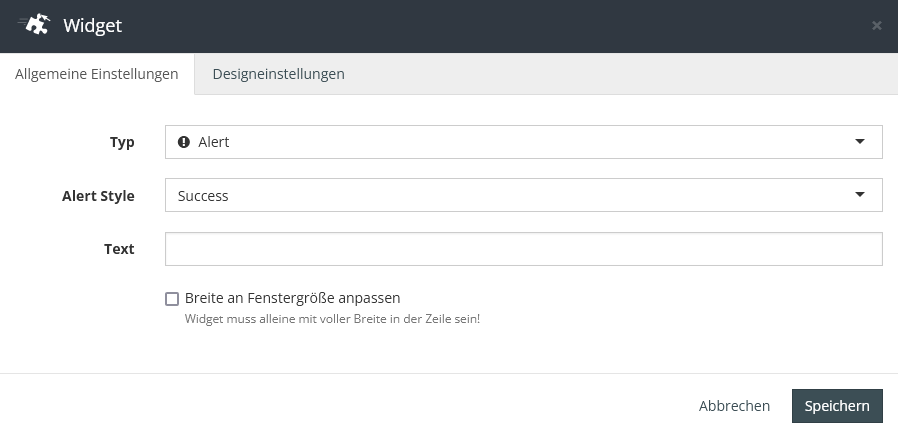Click into the Text input field
898x438 pixels.
click(523, 249)
